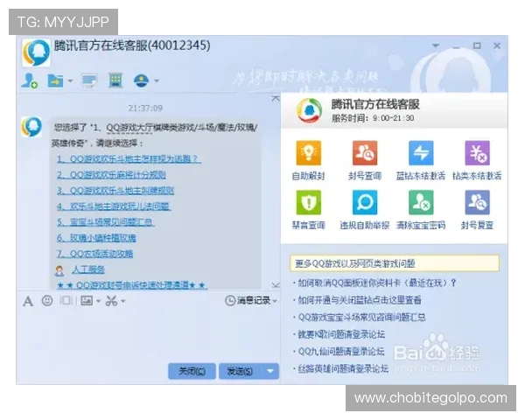Open the 封号复查 icon
This screenshot has height=420, width=525.
click(477, 202)
